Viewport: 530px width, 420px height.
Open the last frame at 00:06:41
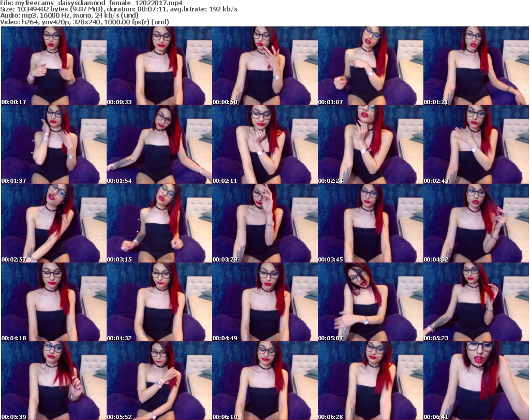pos(476,381)
